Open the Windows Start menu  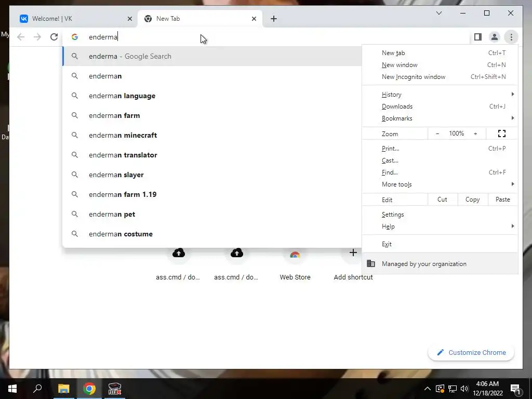[x=12, y=389]
